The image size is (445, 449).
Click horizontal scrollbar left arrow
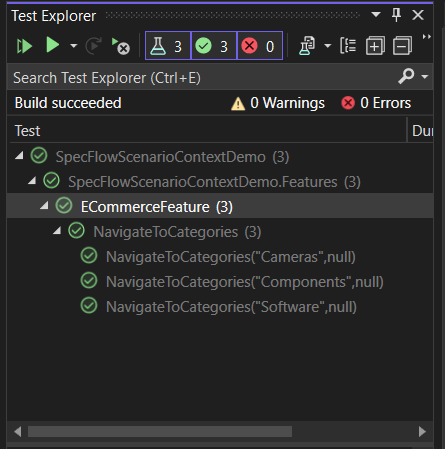pyautogui.click(x=18, y=431)
